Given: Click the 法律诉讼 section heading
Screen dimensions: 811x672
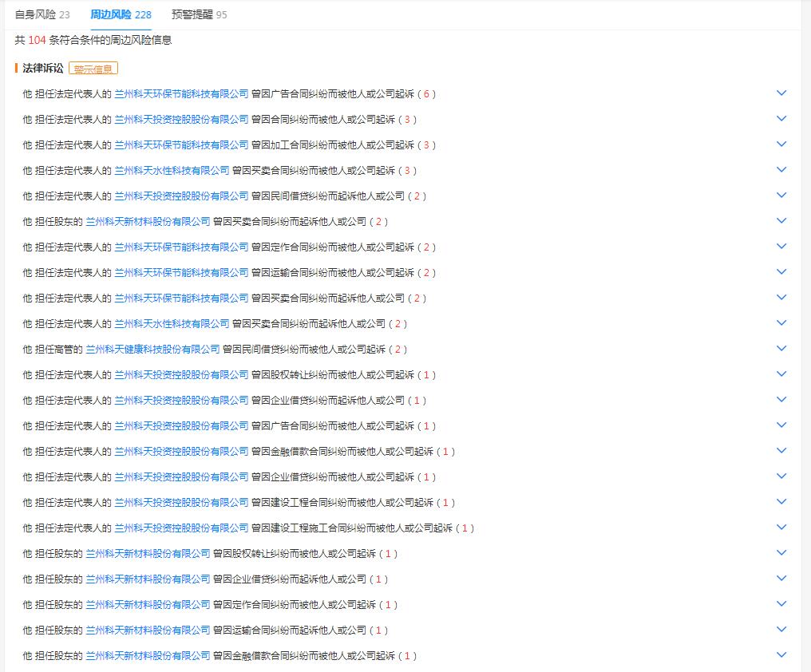Looking at the screenshot, I should [43, 68].
